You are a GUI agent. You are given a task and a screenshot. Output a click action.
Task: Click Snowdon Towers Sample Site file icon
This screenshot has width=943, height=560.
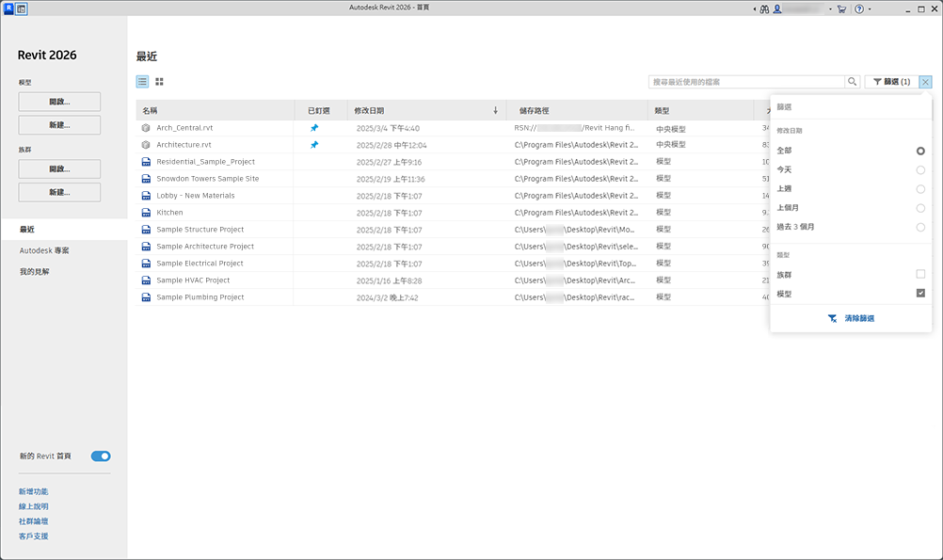146,179
